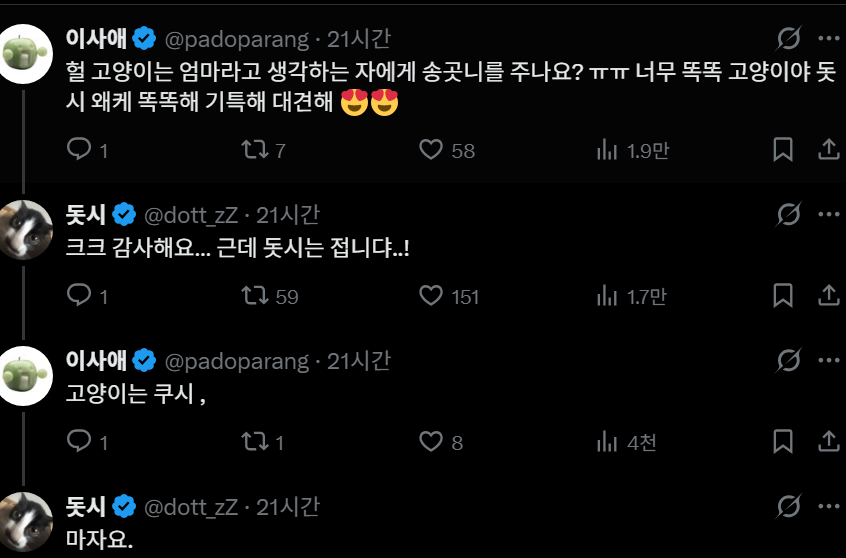
Task: Share the tweet '크크 감사해요'
Action: click(x=828, y=296)
